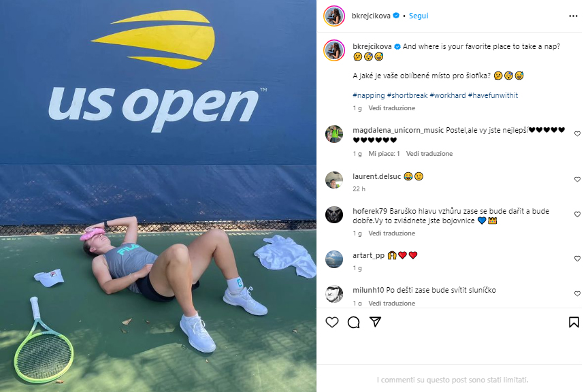Viewport: 588px width, 392px height.
Task: Open the three-dot more options menu
Action: point(573,16)
